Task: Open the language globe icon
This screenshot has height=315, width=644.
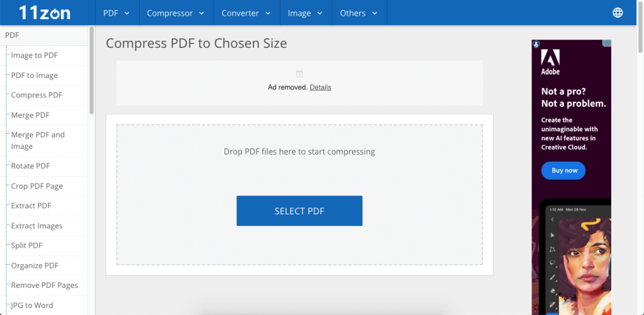Action: 617,13
